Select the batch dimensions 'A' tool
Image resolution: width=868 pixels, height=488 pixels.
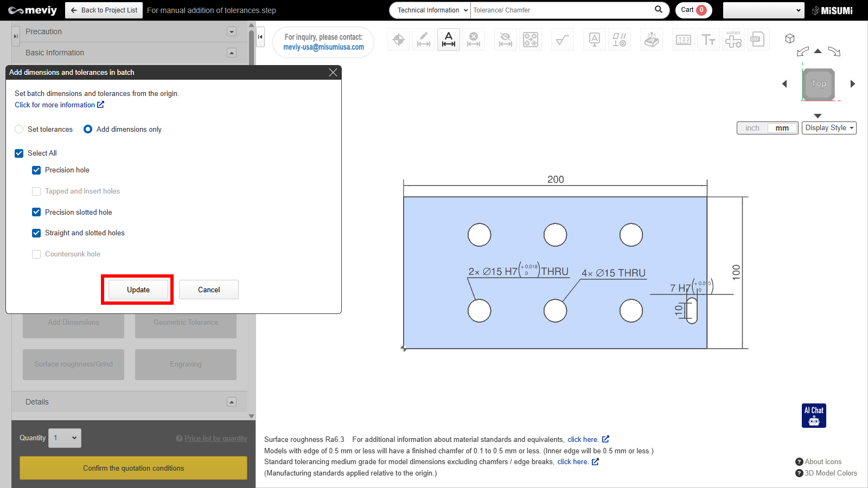(449, 40)
